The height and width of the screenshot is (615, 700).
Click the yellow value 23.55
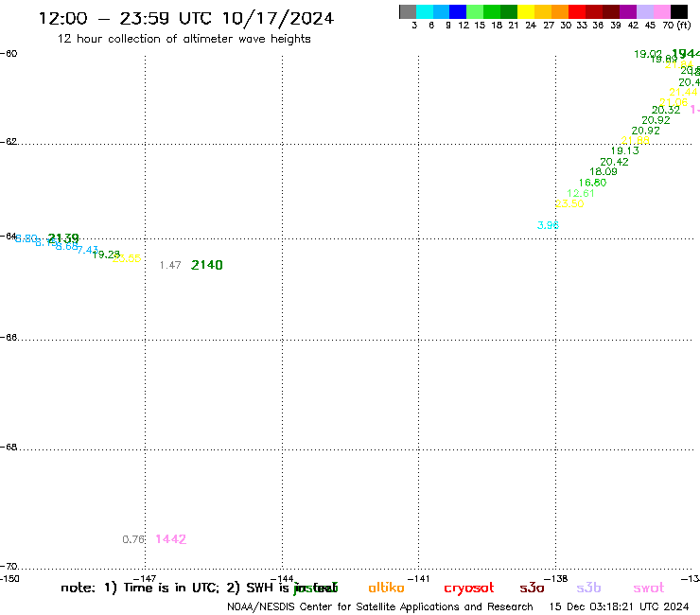pos(127,258)
